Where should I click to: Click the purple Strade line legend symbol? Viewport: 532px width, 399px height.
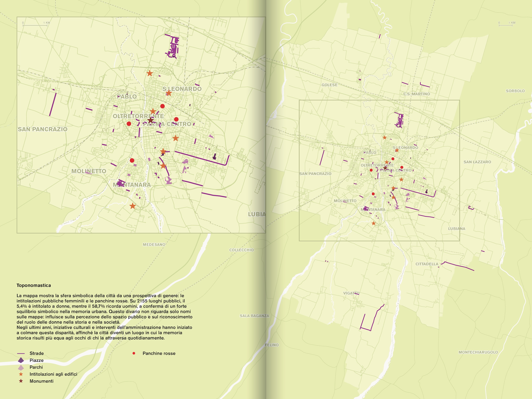click(21, 353)
